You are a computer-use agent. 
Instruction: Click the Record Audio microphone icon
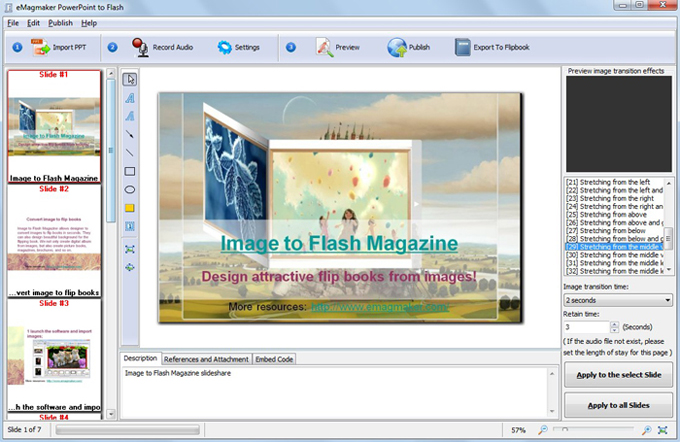click(x=140, y=47)
